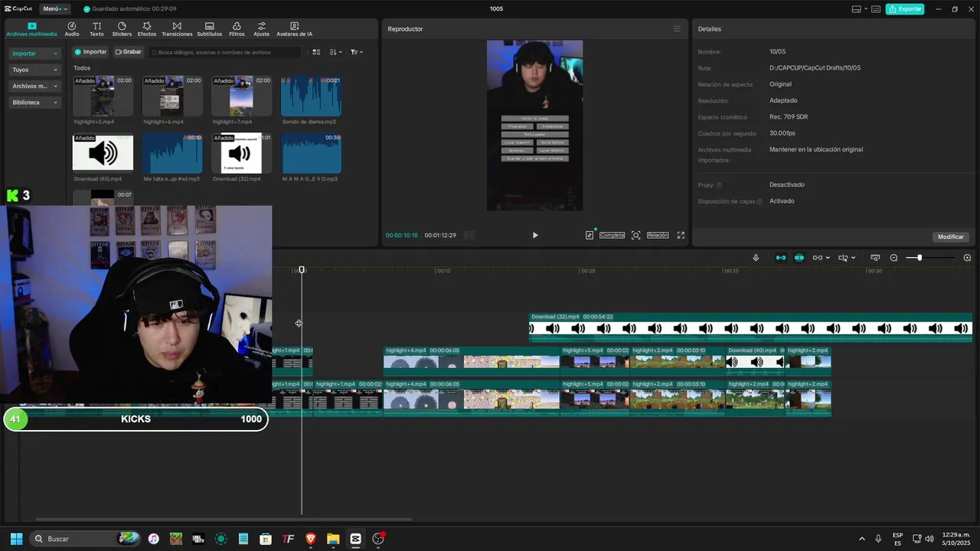This screenshot has height=551, width=980.
Task: Open the Reproductor panel menu
Action: click(x=676, y=29)
